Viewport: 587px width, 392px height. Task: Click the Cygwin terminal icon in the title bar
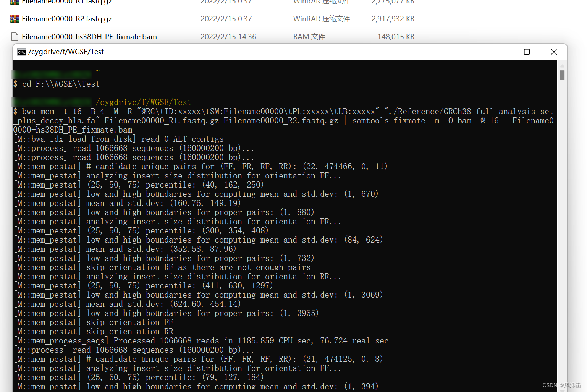pyautogui.click(x=21, y=52)
